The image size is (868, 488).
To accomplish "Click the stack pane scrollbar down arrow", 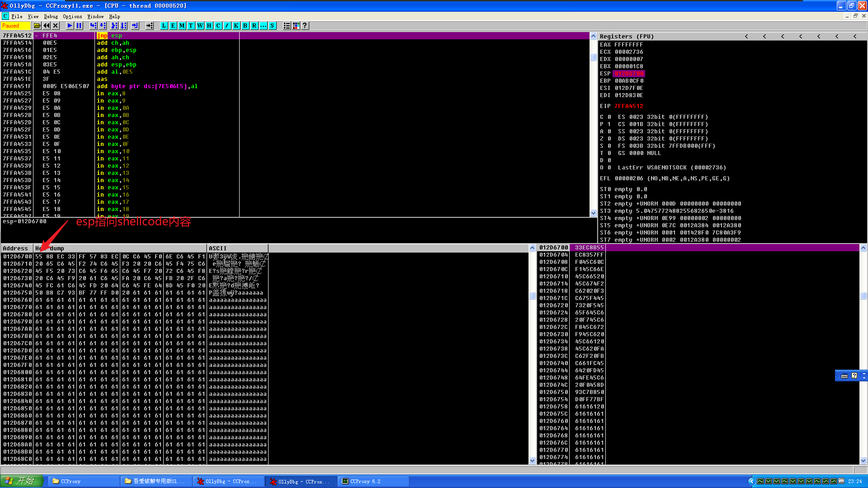I will click(x=863, y=460).
